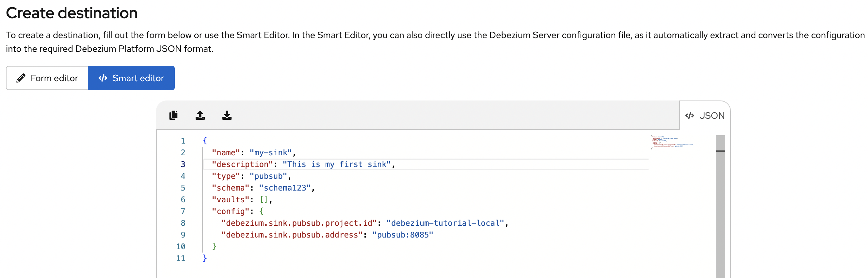Click the pencil icon on Form editor
This screenshot has height=278, width=868.
pyautogui.click(x=21, y=78)
